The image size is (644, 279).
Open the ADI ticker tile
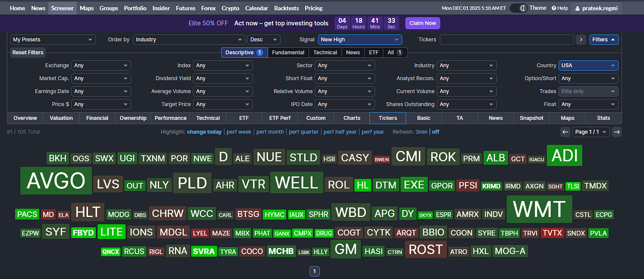pos(565,156)
